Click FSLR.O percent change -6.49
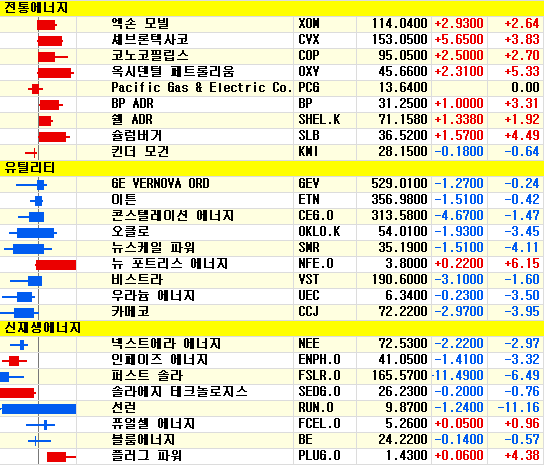 coord(521,375)
